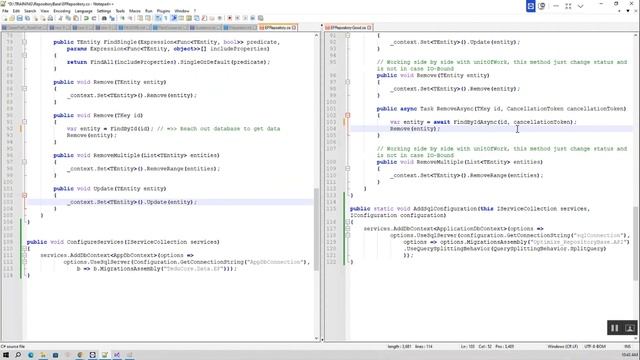Click the taskbar search icon
Screen dimensions: 640x360
click(18, 355)
